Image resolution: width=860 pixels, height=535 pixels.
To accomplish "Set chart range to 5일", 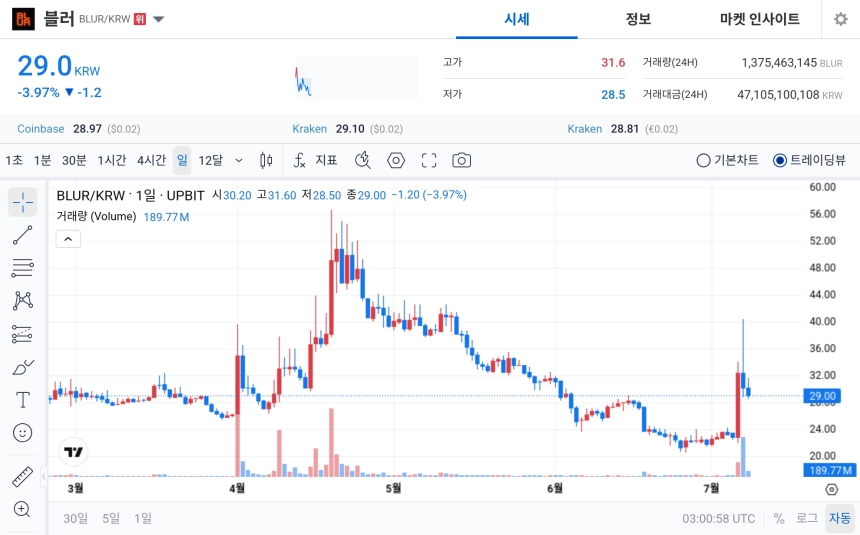I will [111, 519].
